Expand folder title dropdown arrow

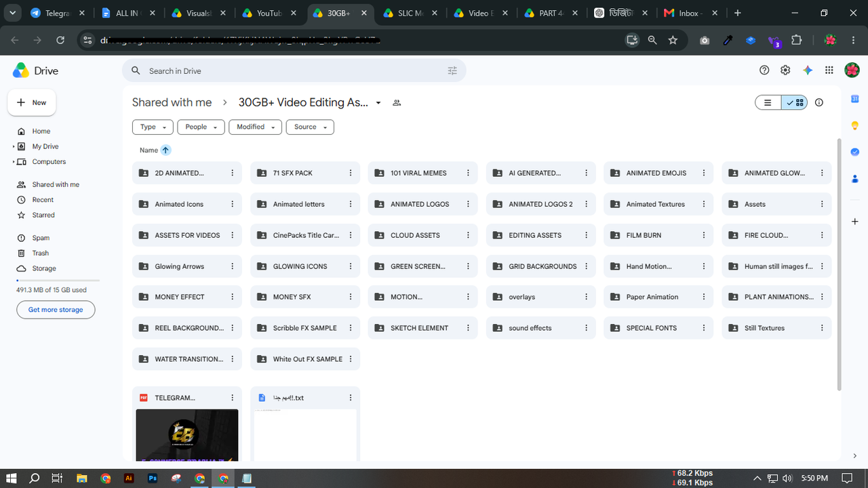378,103
